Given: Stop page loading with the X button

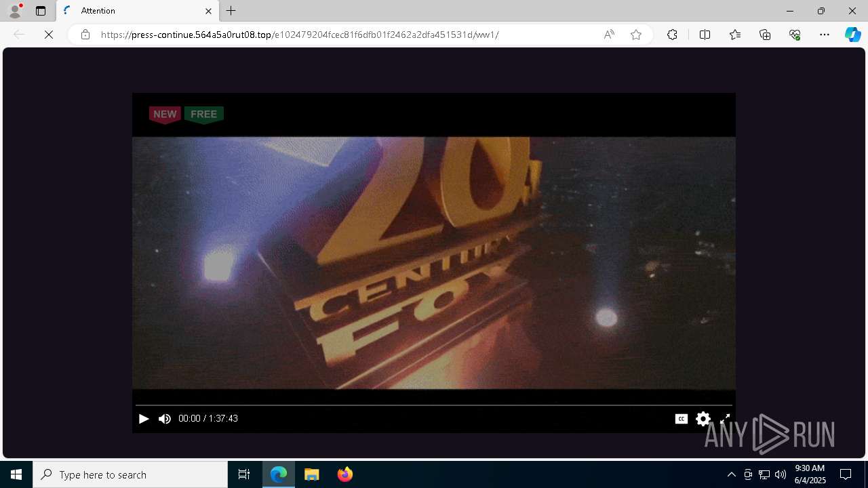Looking at the screenshot, I should 49,35.
